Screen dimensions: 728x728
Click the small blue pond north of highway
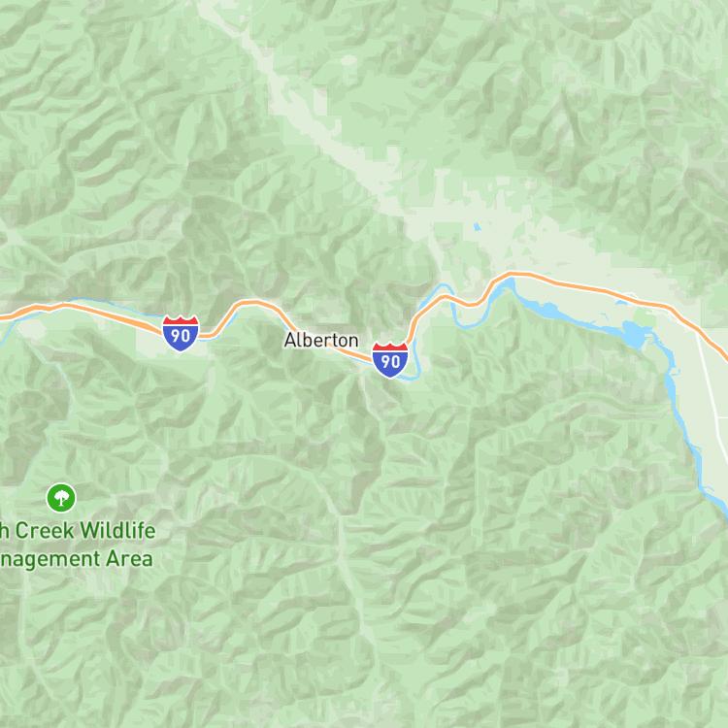click(x=477, y=227)
